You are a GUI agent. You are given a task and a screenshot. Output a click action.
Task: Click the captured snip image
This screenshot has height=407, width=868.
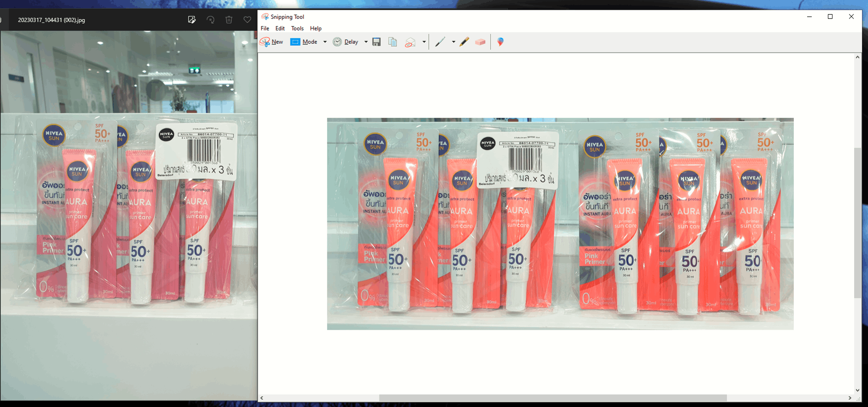pyautogui.click(x=560, y=224)
